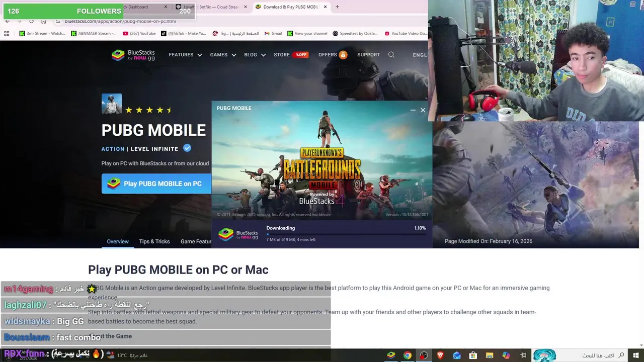644x362 pixels.
Task: Click the blue verified checkmark beside Level Infinite
Action: (187, 148)
